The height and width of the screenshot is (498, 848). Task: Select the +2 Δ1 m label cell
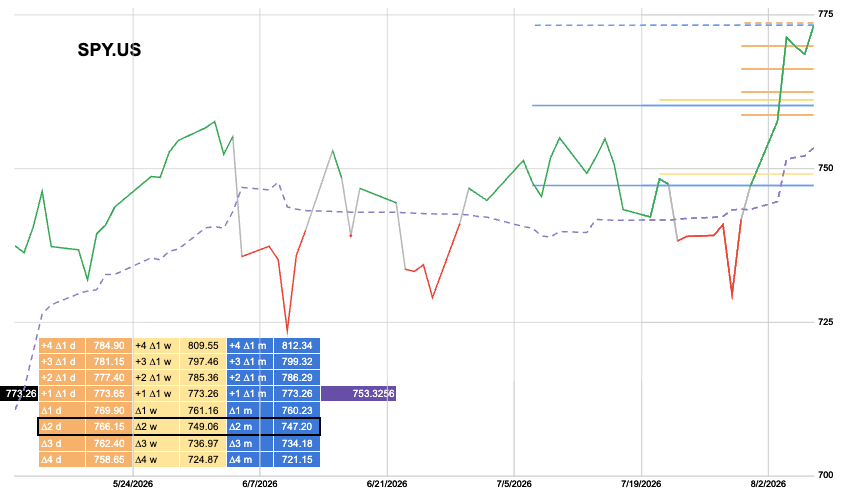coord(250,378)
